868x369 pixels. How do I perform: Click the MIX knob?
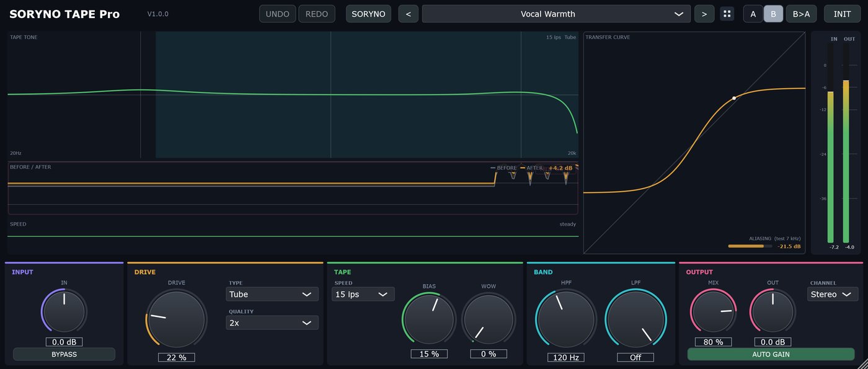[713, 311]
